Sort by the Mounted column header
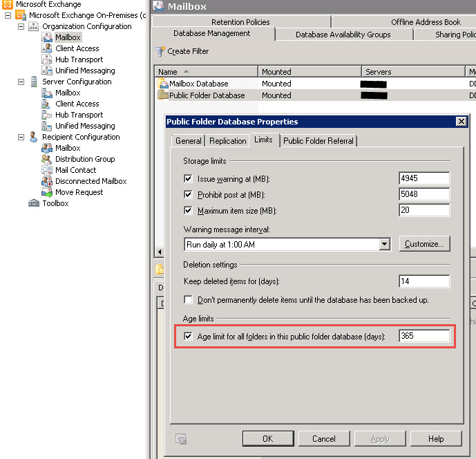 pos(310,72)
